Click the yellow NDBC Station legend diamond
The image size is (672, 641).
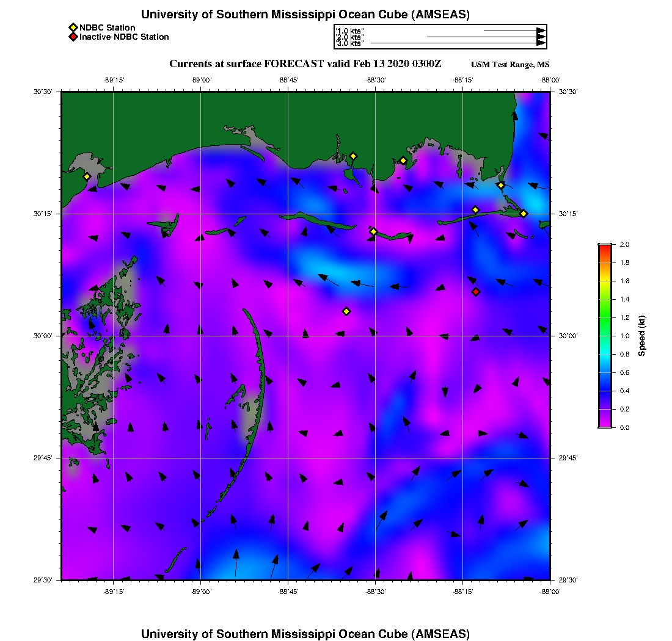coord(73,27)
